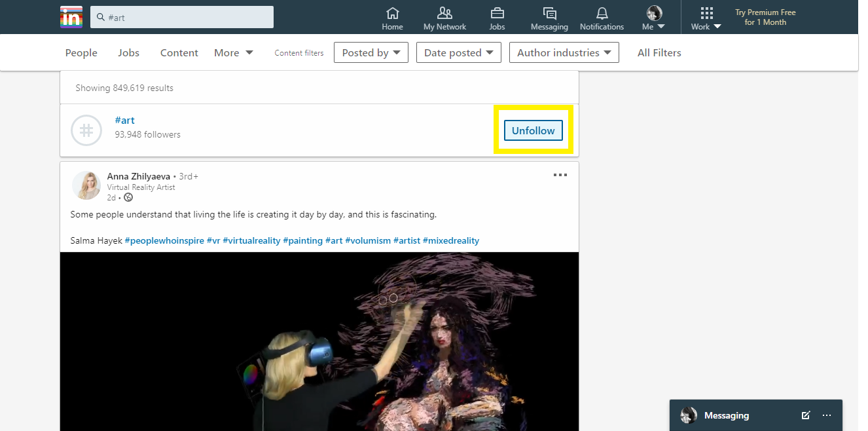Open the Messaging icon in navbar
Image resolution: width=868 pixels, height=431 pixels.
click(x=549, y=18)
